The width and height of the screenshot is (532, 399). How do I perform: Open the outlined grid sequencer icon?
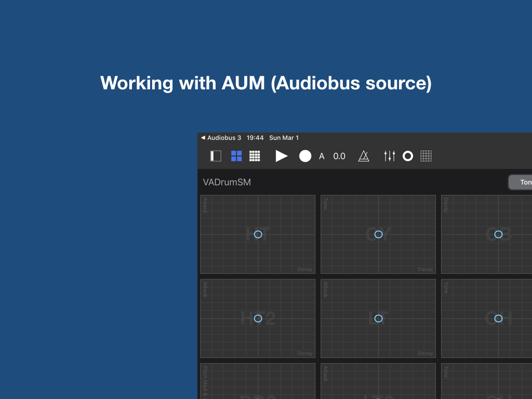point(426,156)
